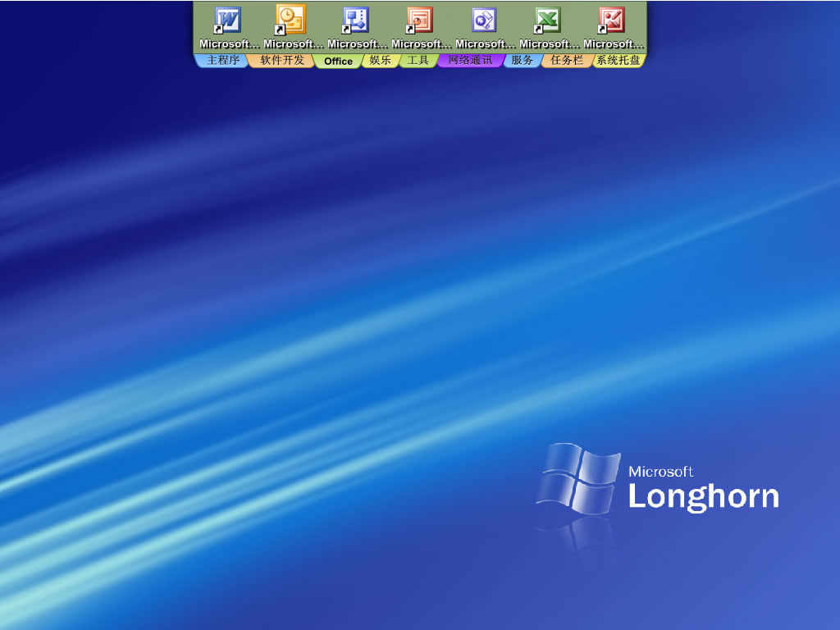Open the 工具 tab
840x630 pixels.
[418, 60]
